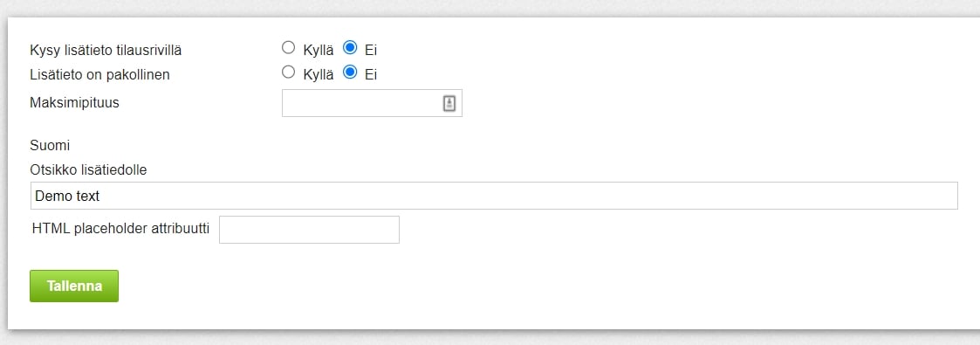The height and width of the screenshot is (345, 980).
Task: Click the HTML placeholder attribuutti label text
Action: click(x=120, y=229)
